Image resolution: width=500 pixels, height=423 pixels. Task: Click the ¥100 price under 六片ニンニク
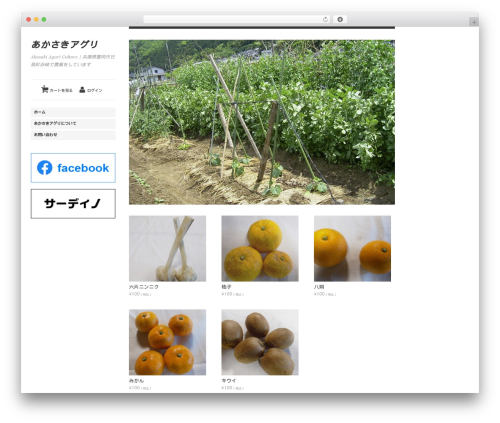(x=140, y=294)
